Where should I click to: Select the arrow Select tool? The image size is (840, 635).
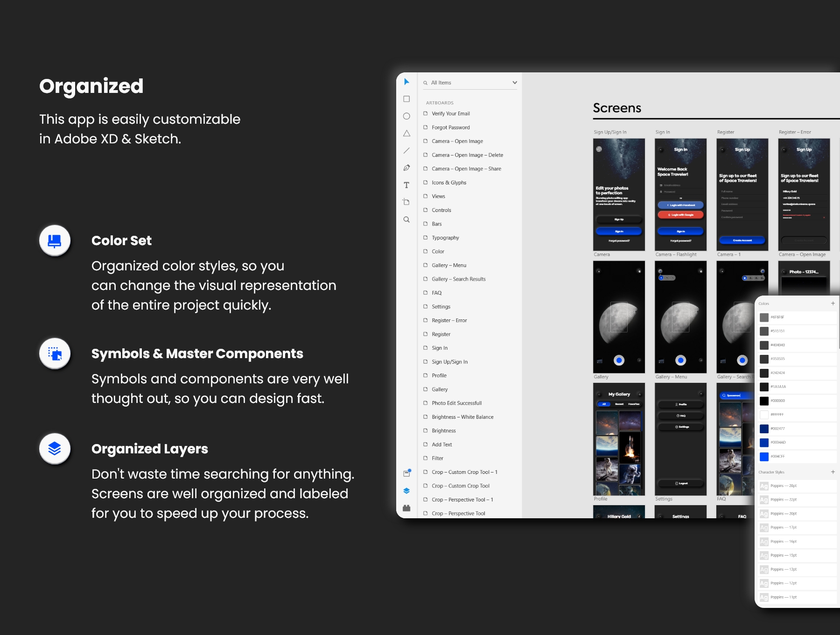coord(406,82)
